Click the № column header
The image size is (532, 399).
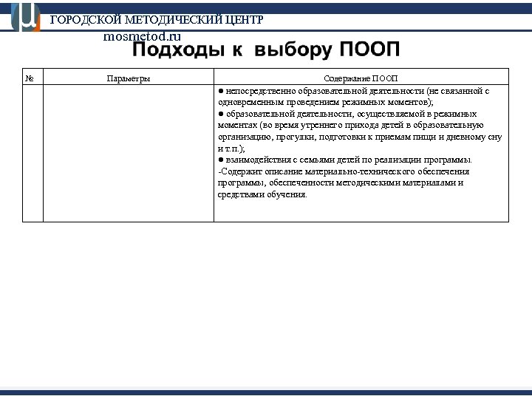point(30,78)
